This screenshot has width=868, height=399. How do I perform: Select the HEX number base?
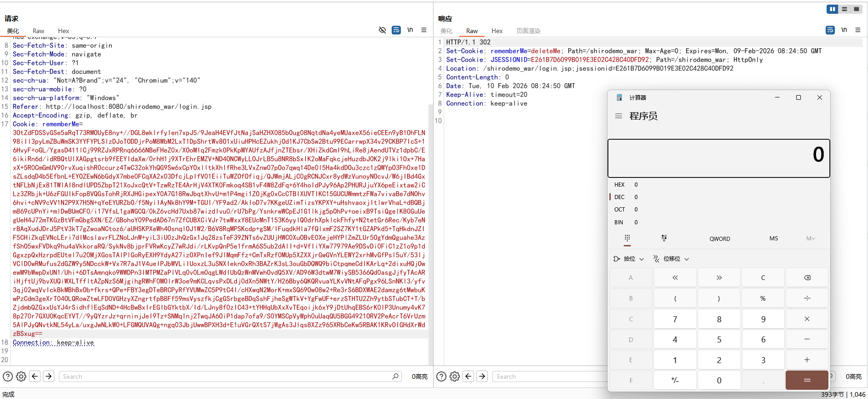pos(619,184)
